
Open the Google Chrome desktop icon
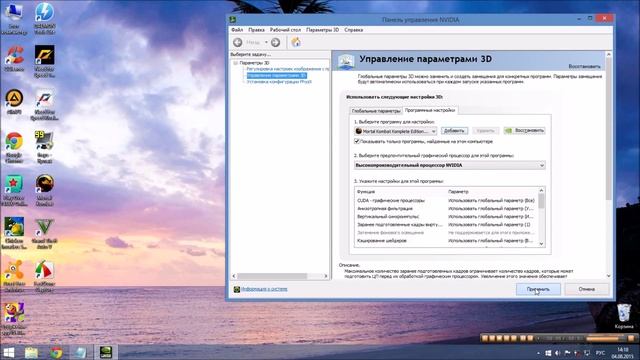pos(14,148)
